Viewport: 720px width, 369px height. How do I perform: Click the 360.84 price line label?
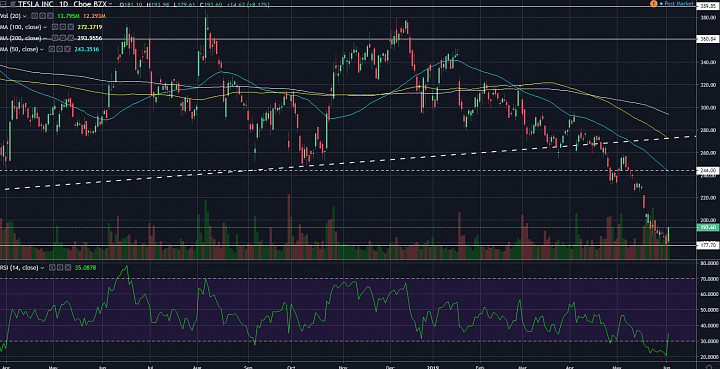[x=708, y=39]
